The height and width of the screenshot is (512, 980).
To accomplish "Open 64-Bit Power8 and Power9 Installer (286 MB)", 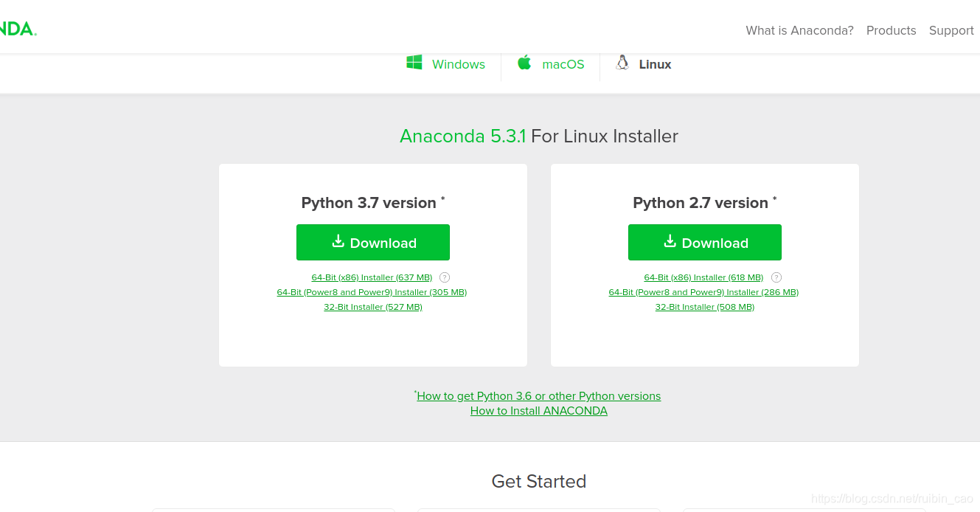I will 703,292.
